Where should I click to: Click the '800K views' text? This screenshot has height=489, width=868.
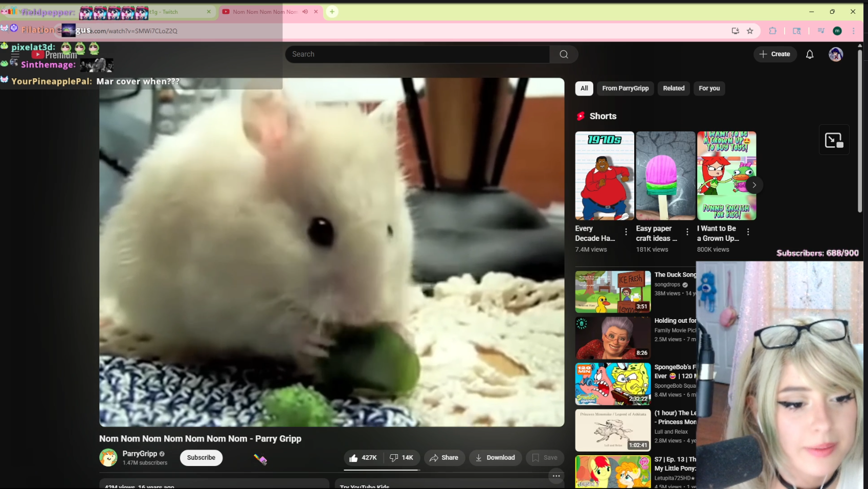[713, 250]
